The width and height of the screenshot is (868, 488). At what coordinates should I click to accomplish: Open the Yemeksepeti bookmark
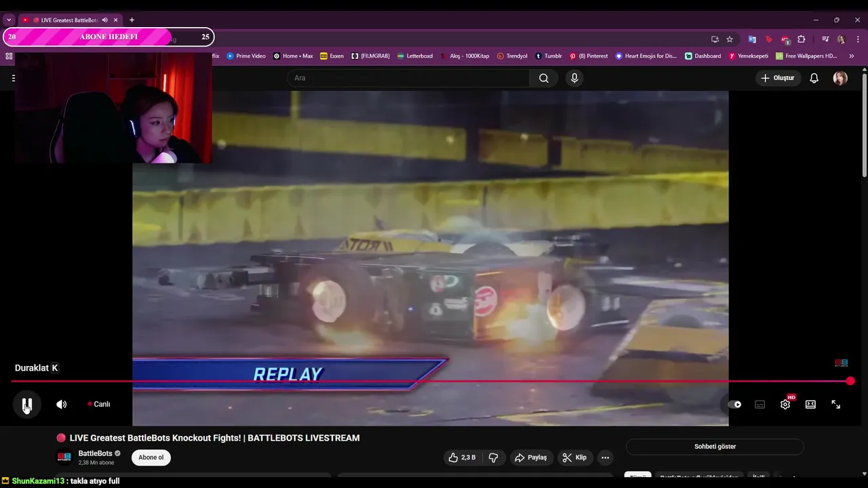(x=749, y=56)
